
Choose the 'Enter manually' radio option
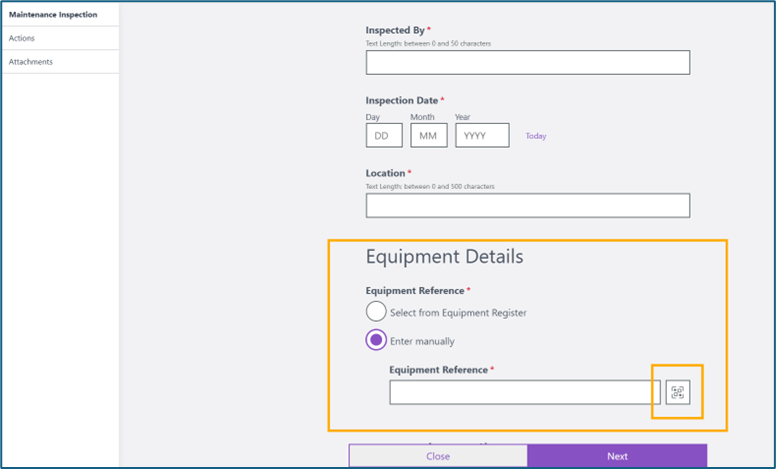click(376, 340)
